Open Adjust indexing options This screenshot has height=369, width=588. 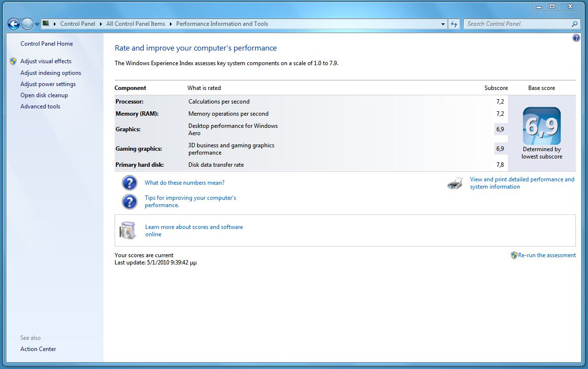[50, 73]
